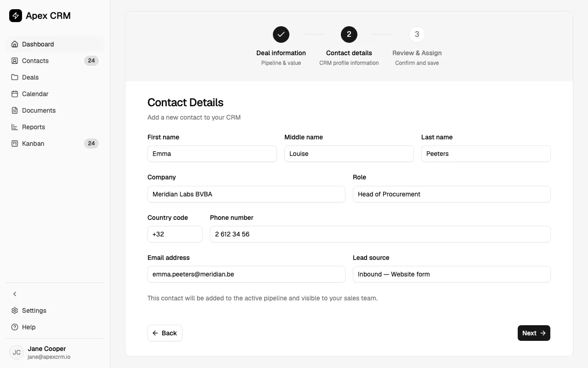Click the Jane Cooper profile name
Image resolution: width=588 pixels, height=368 pixels.
click(47, 349)
